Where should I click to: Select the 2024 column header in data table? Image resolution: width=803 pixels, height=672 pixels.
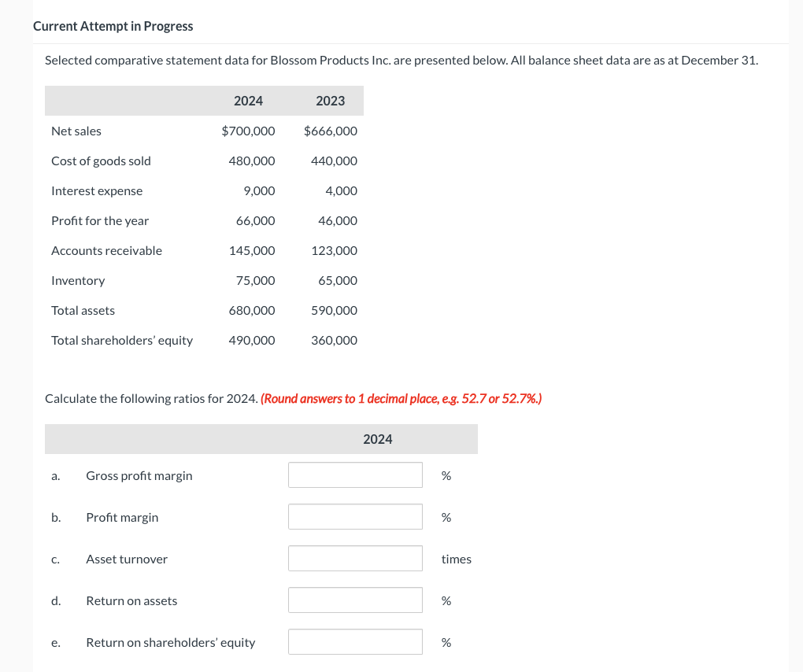point(248,101)
